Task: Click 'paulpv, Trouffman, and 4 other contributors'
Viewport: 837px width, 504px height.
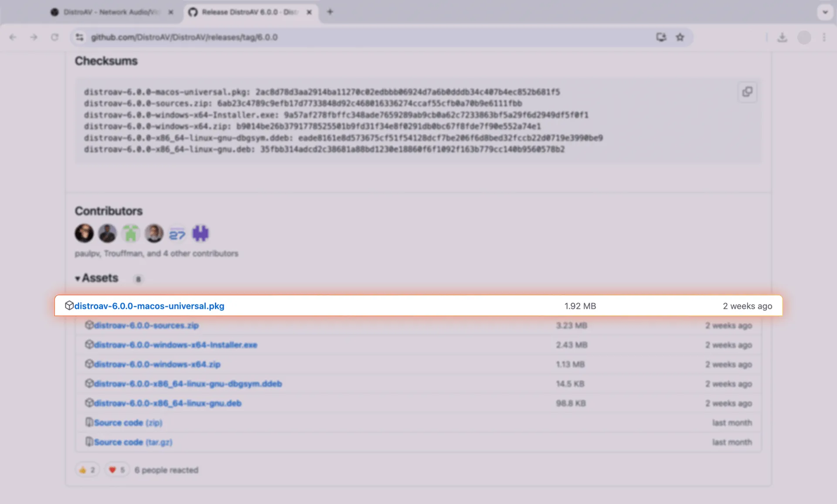Action: (157, 254)
